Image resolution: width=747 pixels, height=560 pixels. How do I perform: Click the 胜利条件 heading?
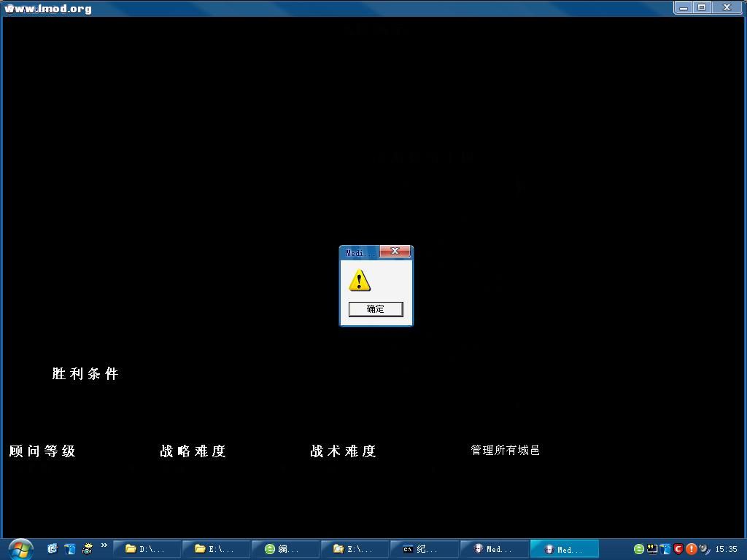pyautogui.click(x=85, y=374)
